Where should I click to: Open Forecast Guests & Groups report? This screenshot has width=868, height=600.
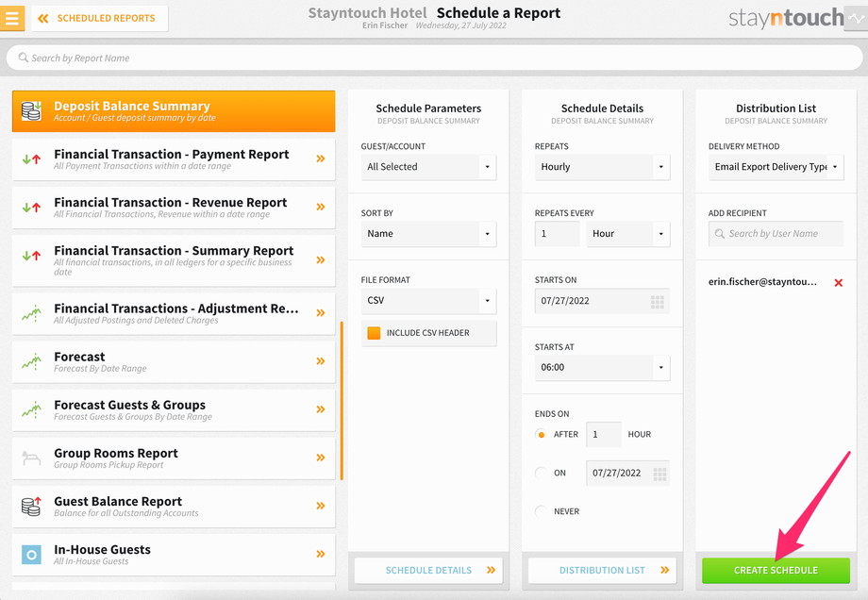pyautogui.click(x=174, y=409)
